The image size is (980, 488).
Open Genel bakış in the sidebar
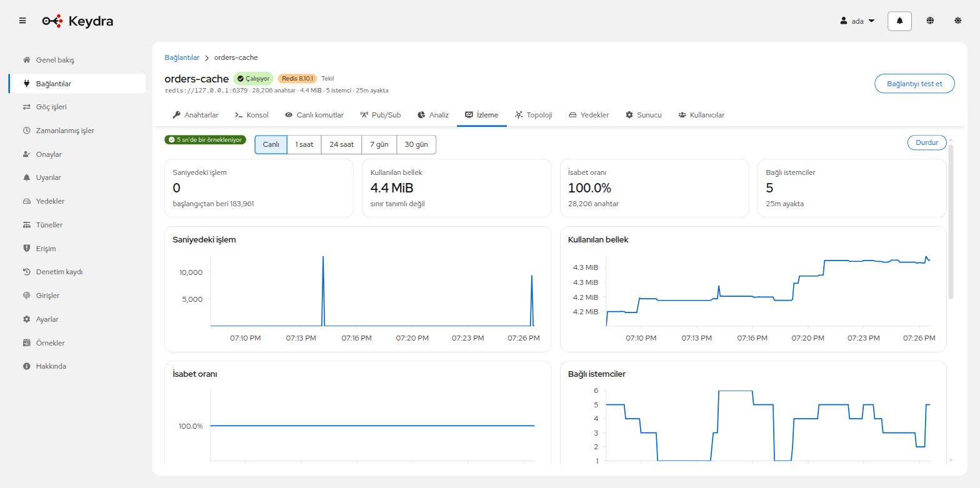(x=77, y=60)
